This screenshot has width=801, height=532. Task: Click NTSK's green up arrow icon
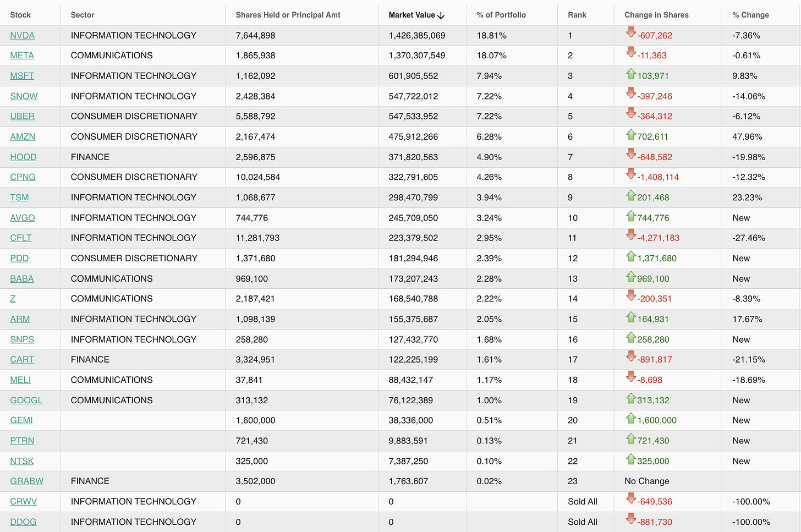[630, 459]
